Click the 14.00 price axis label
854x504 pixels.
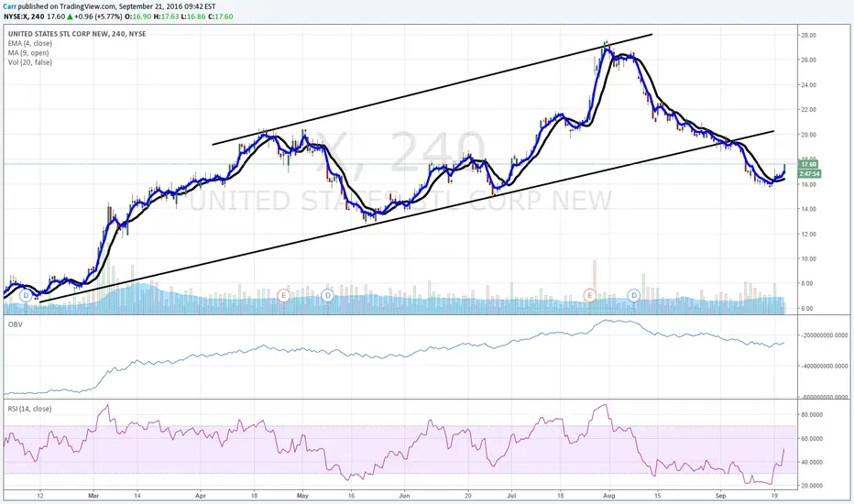click(x=809, y=209)
